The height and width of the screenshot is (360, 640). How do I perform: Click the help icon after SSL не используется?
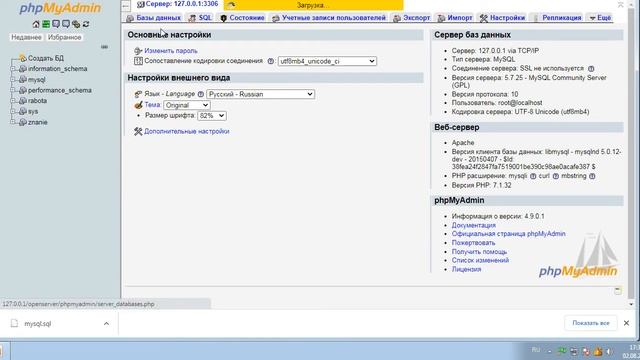[x=591, y=69]
